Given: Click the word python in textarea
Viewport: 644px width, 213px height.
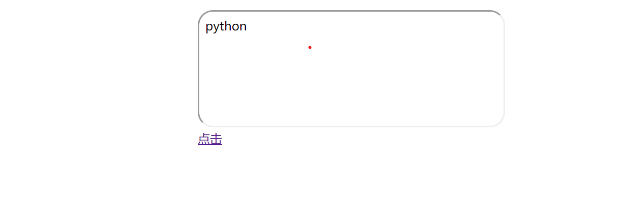Looking at the screenshot, I should click(226, 26).
